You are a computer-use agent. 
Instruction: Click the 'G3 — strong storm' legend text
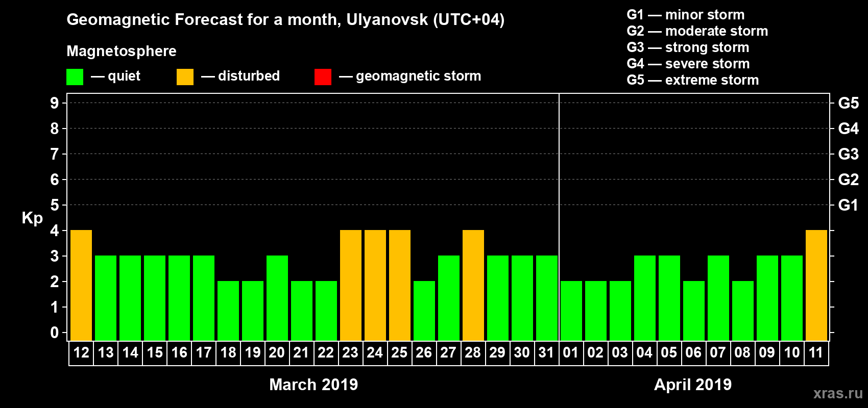click(688, 47)
